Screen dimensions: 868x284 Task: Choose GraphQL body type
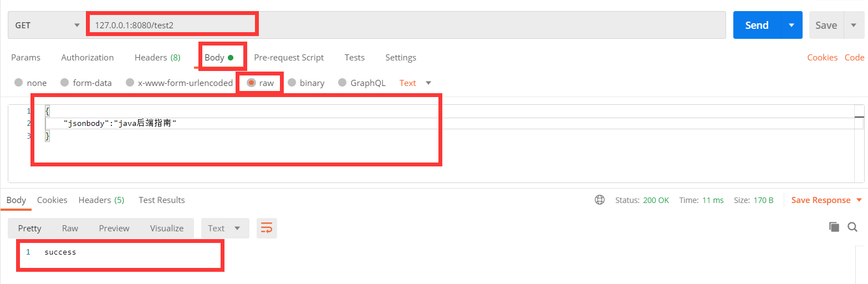click(x=362, y=83)
